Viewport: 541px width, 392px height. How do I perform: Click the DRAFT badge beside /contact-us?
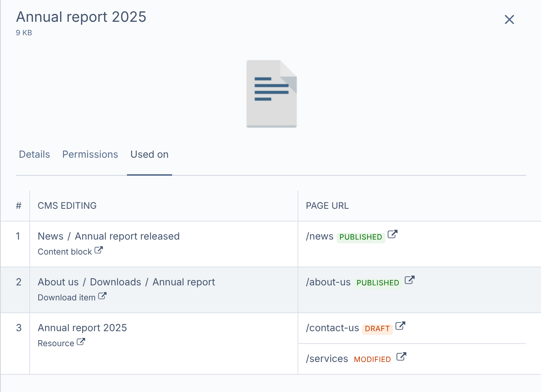tap(377, 329)
